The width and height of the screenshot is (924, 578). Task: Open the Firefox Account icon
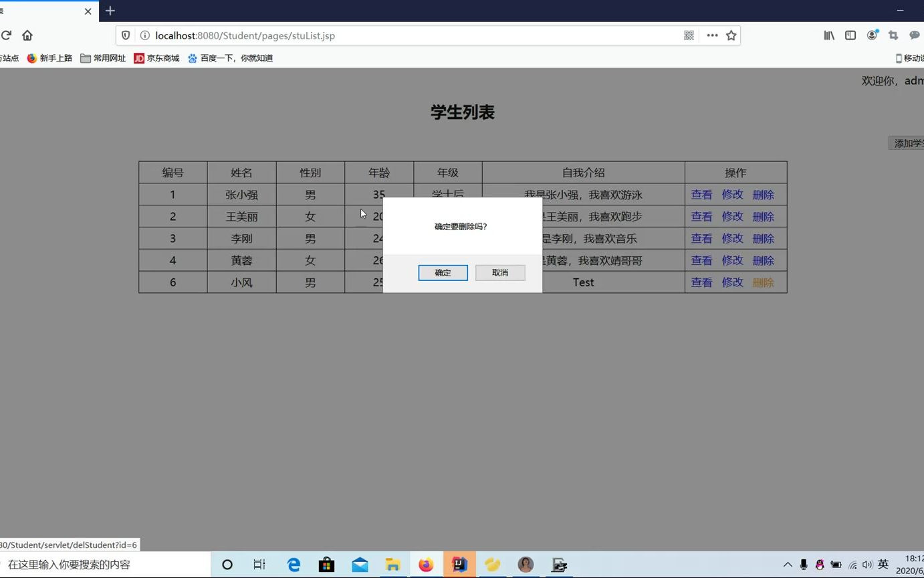pyautogui.click(x=872, y=35)
